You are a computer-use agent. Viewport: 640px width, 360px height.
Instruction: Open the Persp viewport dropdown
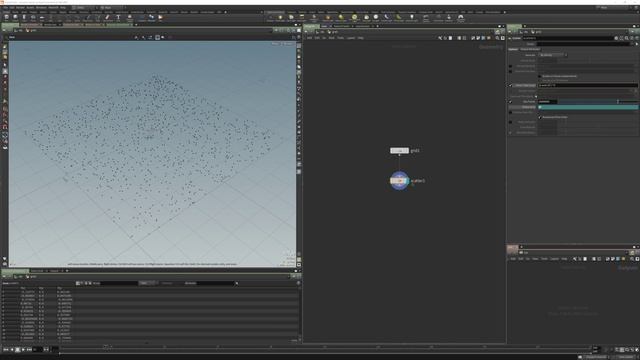pos(276,44)
